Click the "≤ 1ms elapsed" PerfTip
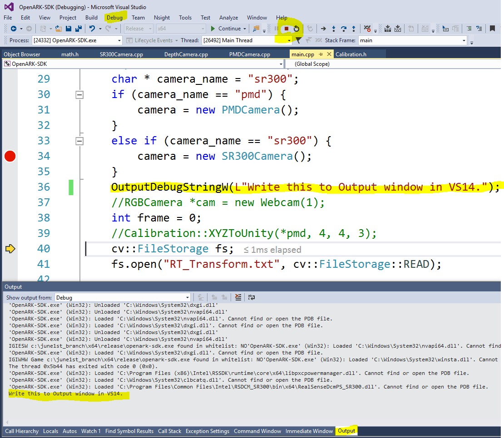The width and height of the screenshot is (504, 438). (272, 250)
